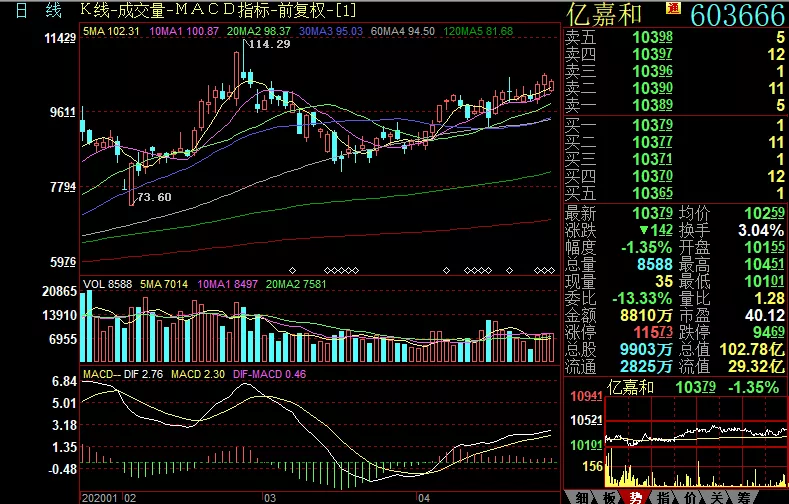Click the 73.60 low price marker

(154, 197)
